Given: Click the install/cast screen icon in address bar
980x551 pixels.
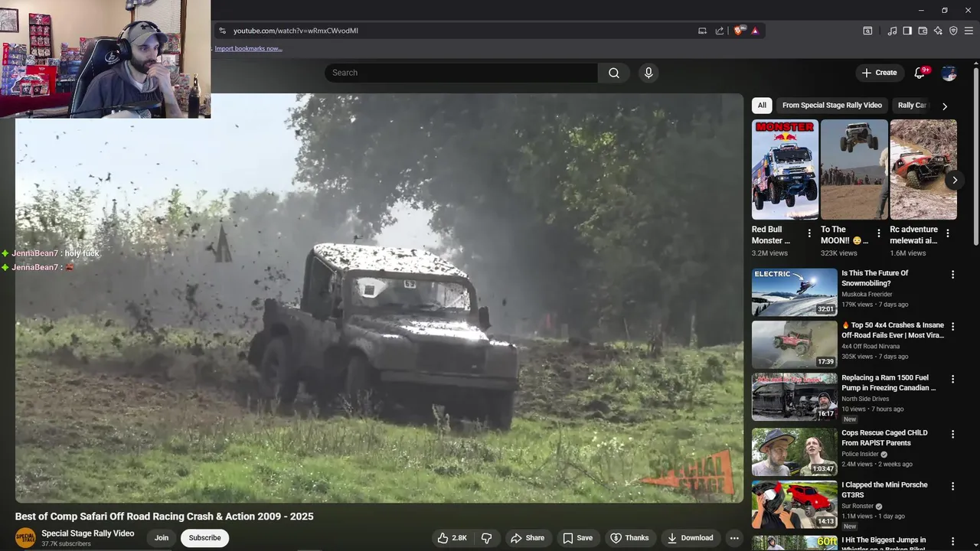Looking at the screenshot, I should pyautogui.click(x=702, y=31).
